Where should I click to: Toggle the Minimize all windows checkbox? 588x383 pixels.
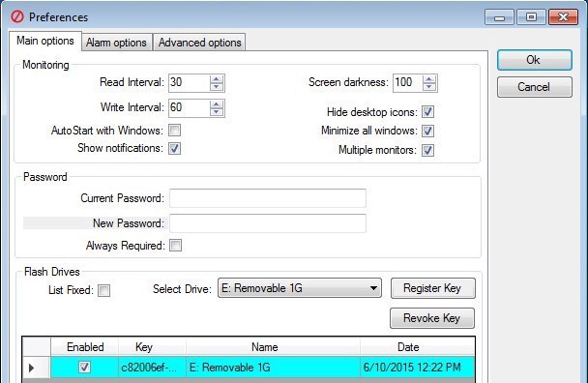(427, 131)
